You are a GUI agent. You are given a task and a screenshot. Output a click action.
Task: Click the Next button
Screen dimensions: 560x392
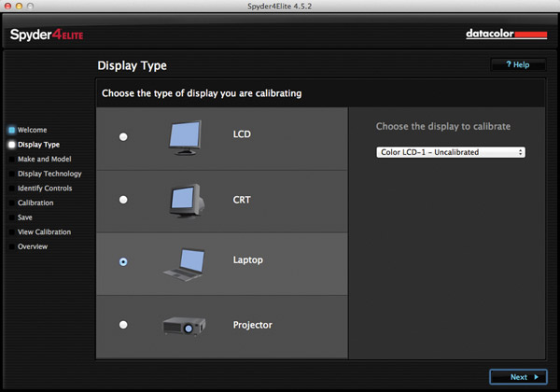tap(518, 377)
